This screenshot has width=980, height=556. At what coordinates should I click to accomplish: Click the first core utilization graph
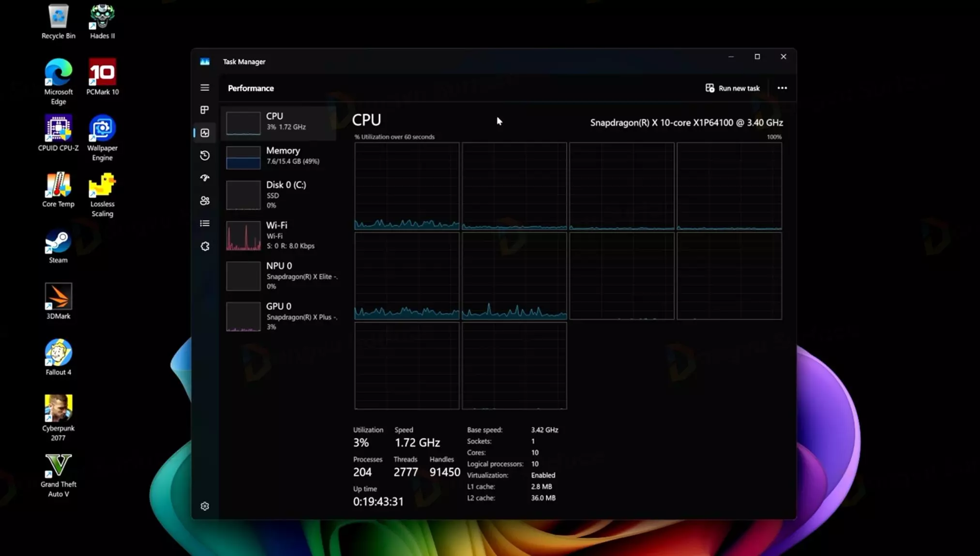click(407, 186)
